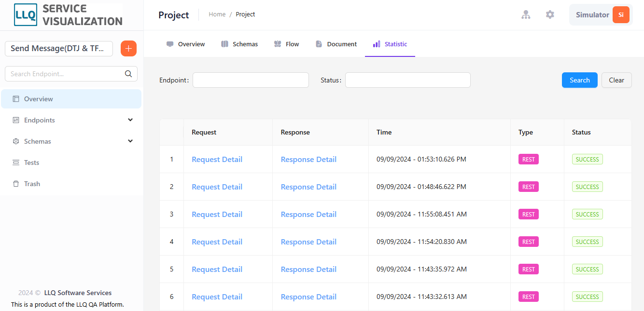Open the organization hierarchy icon in header

pos(526,15)
